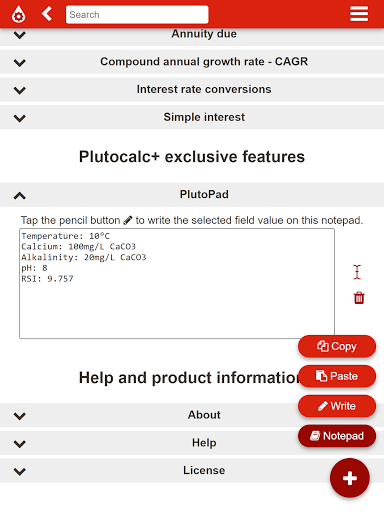Expand Interest rate conversions section
384x512 pixels.
pyautogui.click(x=192, y=90)
